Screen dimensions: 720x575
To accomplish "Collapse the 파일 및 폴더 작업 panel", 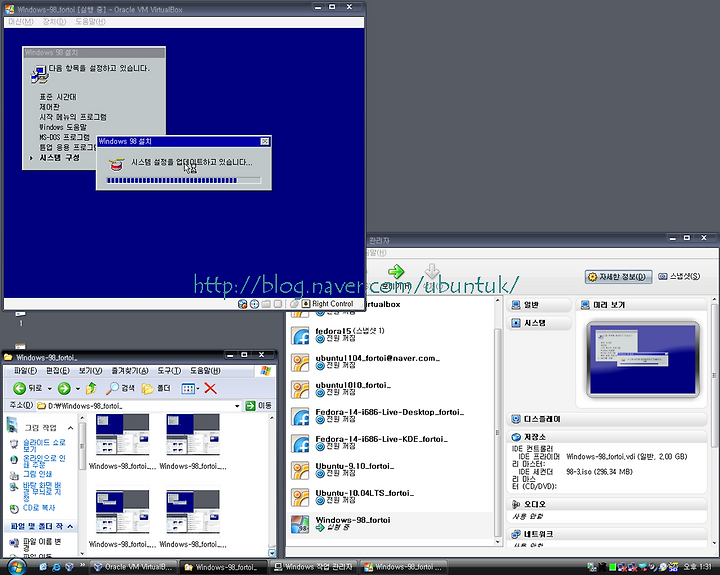I will (70, 526).
